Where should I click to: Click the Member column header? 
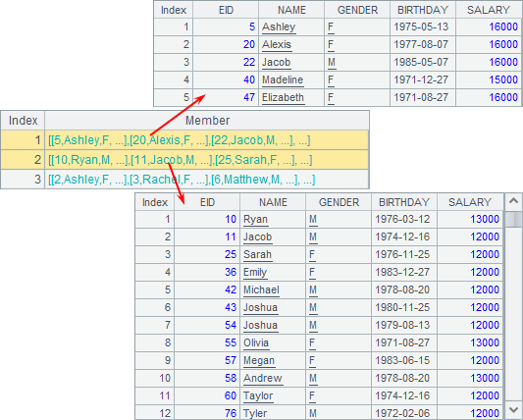click(207, 121)
